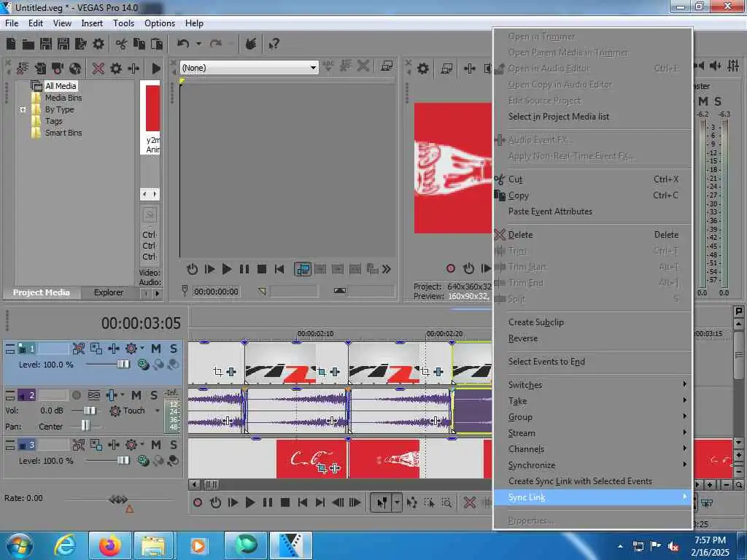The image size is (747, 560).
Task: Open Video Preview properties gear icon
Action: tap(422, 69)
